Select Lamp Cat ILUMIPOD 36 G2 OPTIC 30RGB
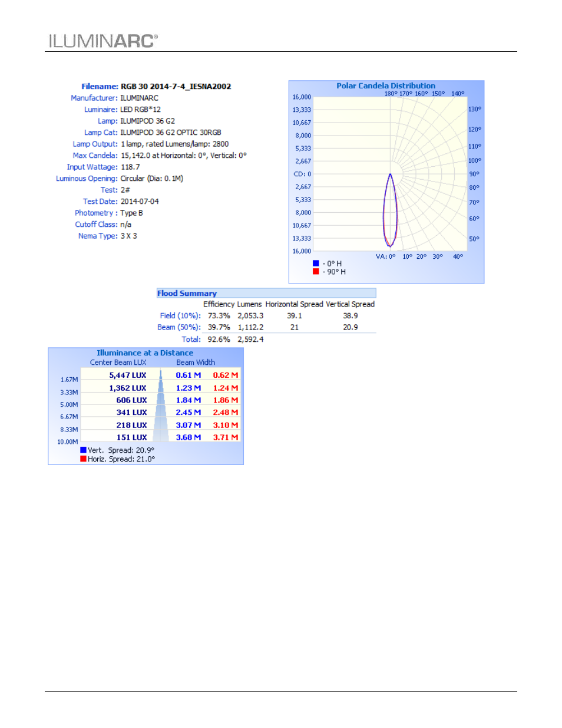 (x=171, y=133)
